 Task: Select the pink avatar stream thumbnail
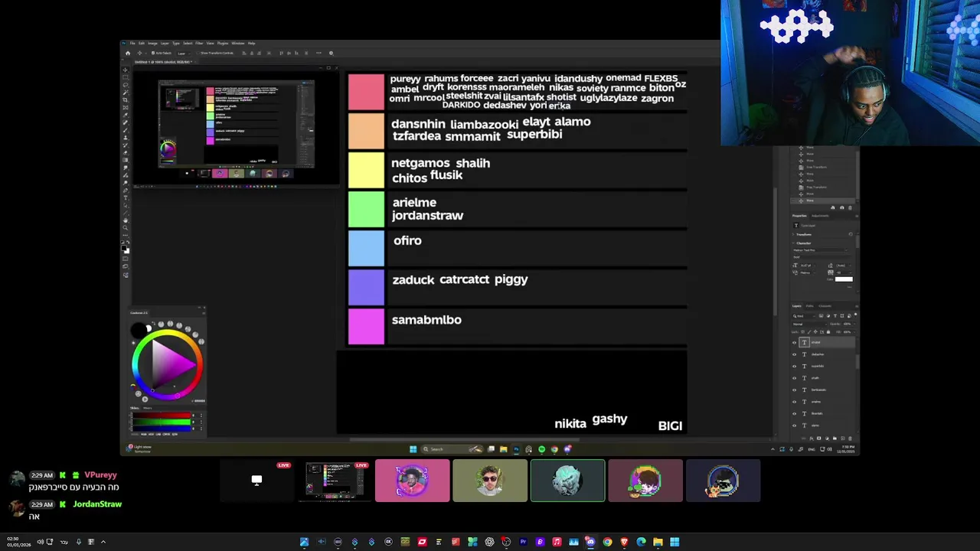(412, 481)
